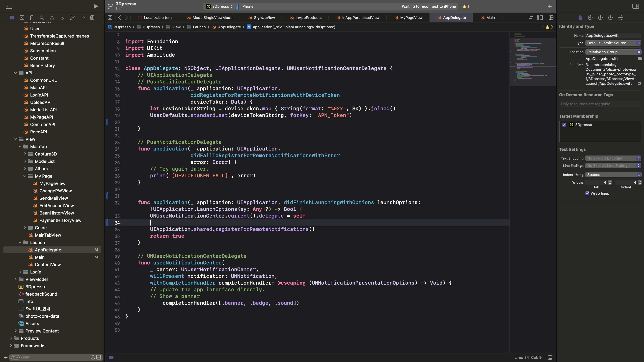
Task: Add editor on right icon
Action: [x=551, y=17]
